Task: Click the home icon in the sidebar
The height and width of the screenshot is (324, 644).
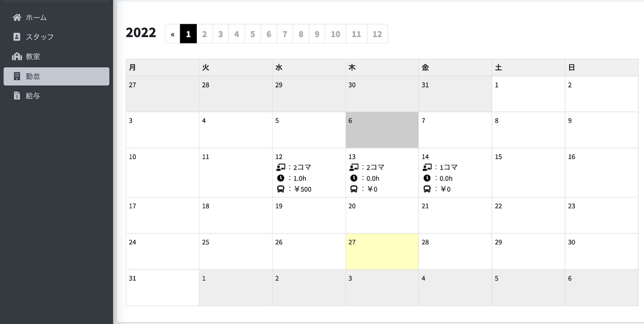Action: coord(17,17)
